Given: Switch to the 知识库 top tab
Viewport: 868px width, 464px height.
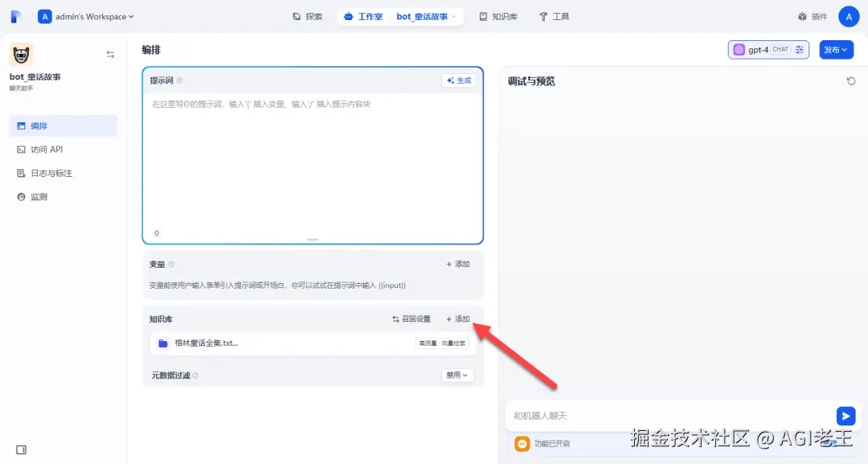Looking at the screenshot, I should (x=498, y=17).
